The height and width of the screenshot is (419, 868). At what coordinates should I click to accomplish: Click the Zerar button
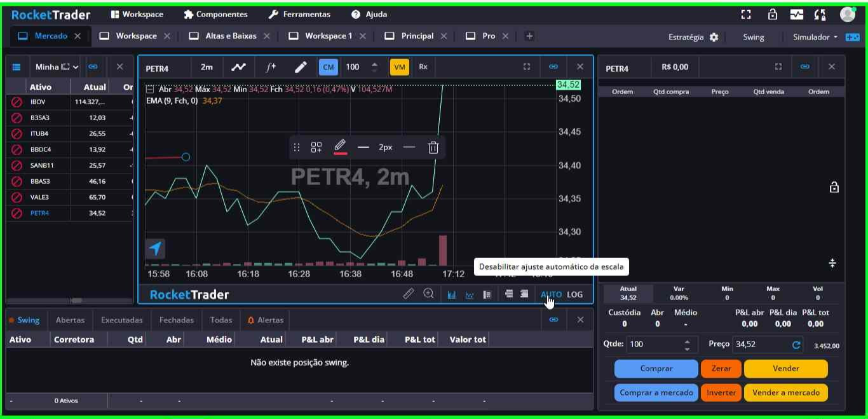pyautogui.click(x=721, y=368)
